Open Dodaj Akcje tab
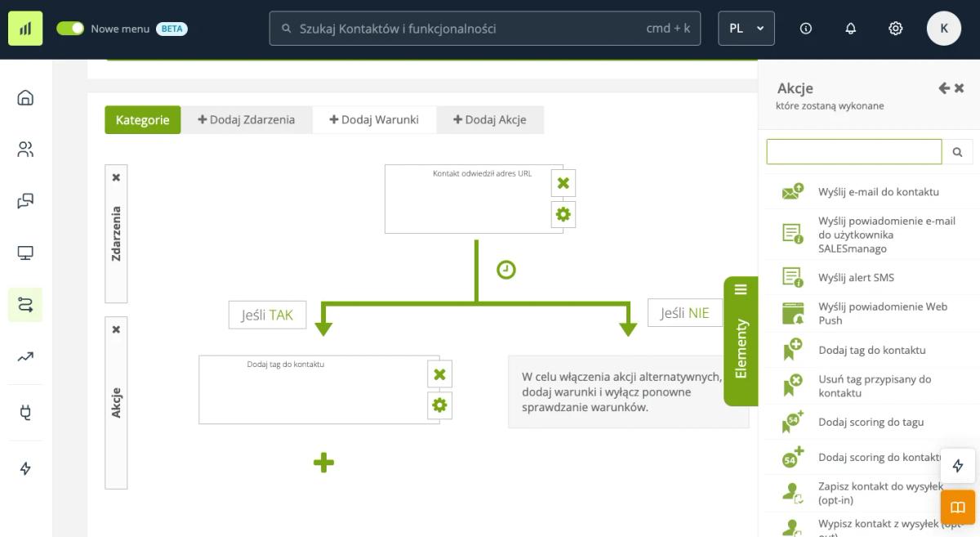 [490, 119]
